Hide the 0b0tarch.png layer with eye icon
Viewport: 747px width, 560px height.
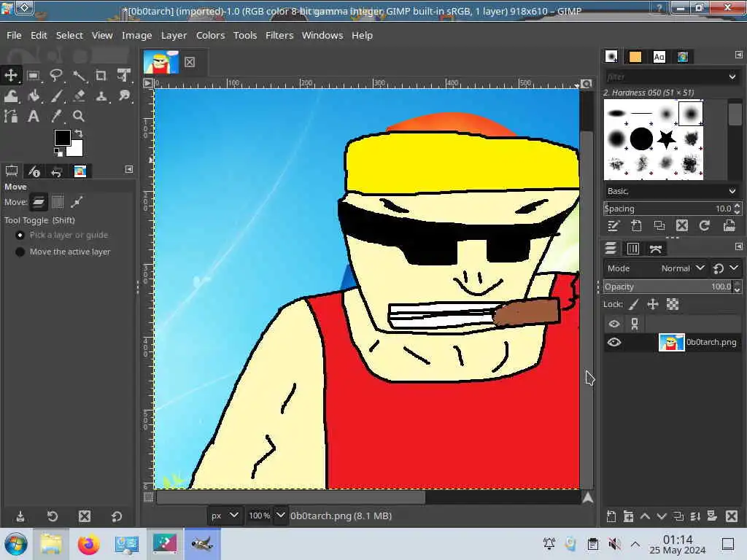[x=614, y=342]
